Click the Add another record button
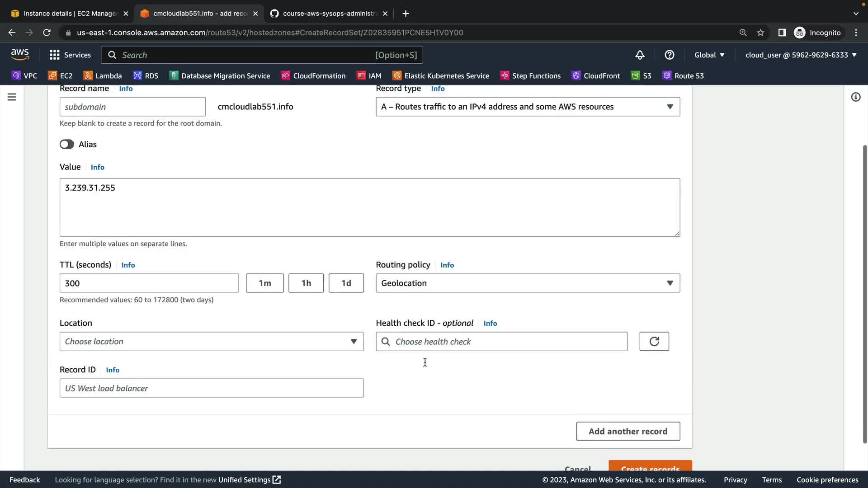 627,432
